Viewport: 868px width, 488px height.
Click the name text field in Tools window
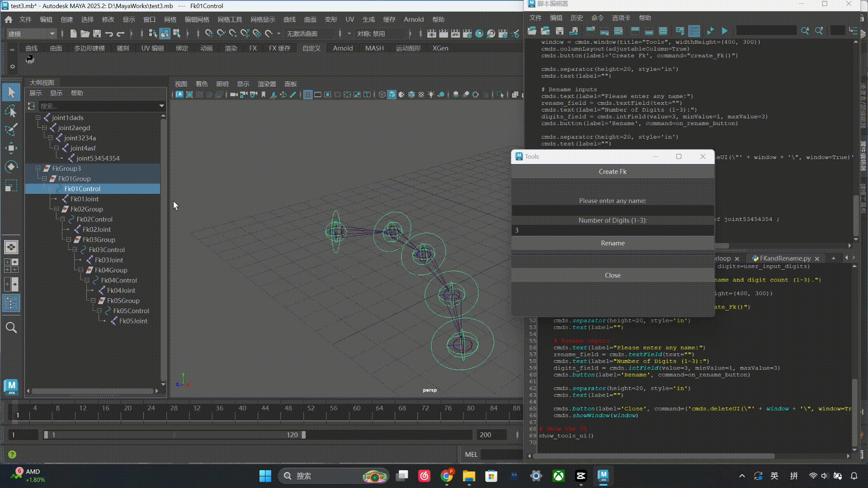click(x=613, y=210)
